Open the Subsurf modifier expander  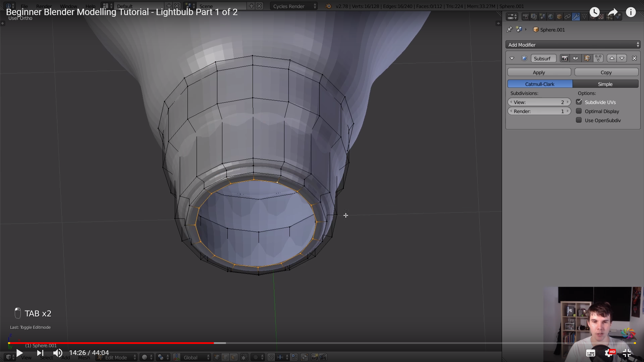[512, 58]
